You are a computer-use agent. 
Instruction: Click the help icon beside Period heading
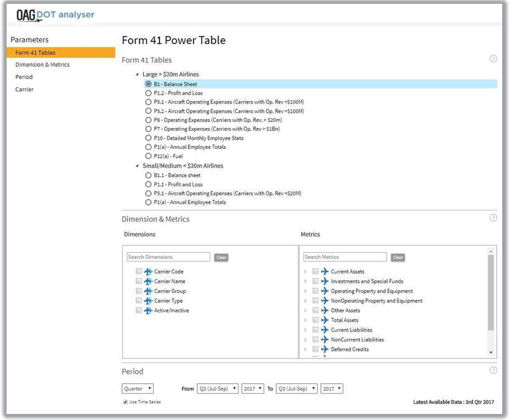(x=493, y=371)
